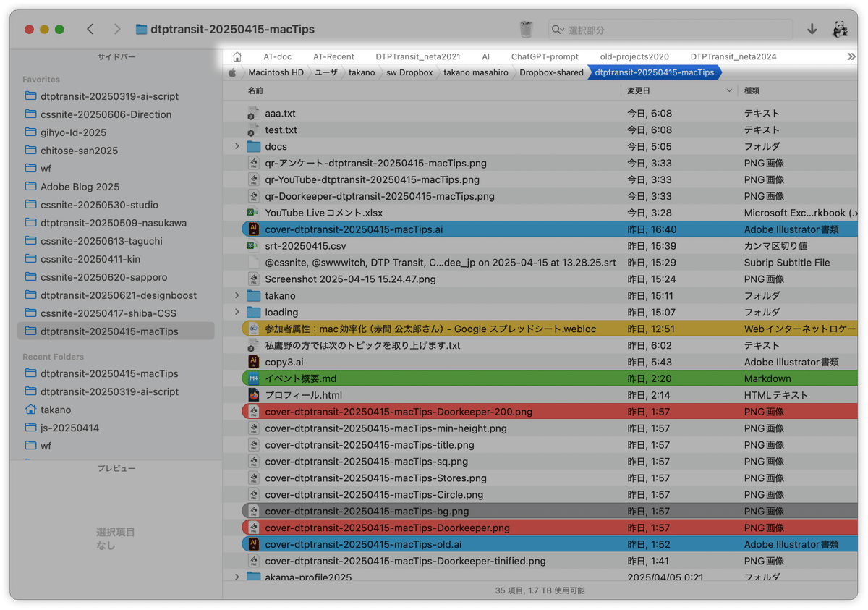Click the HTML icon of プロフィール.html
Image resolution: width=868 pixels, height=610 pixels.
click(253, 395)
